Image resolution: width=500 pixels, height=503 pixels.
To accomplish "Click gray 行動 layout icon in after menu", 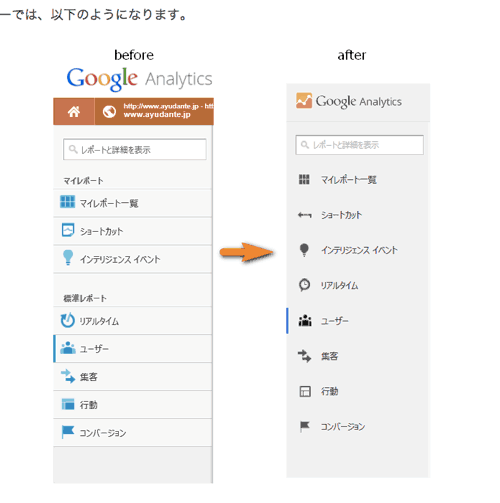I will (305, 391).
